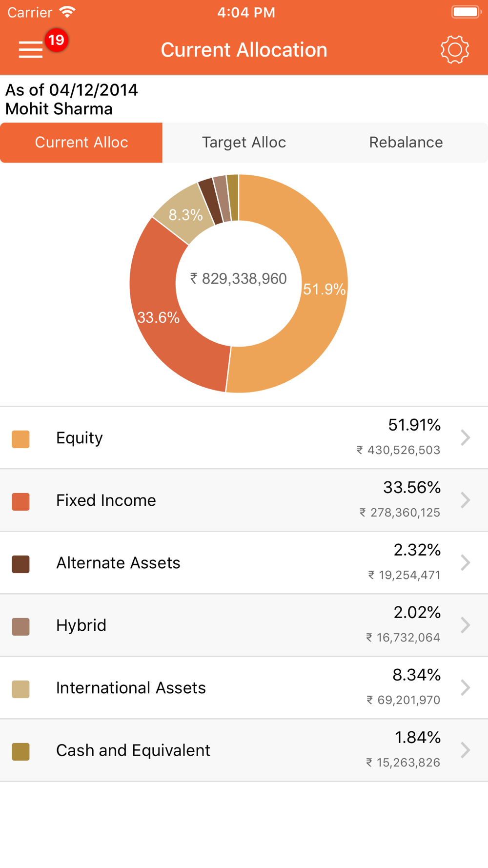Viewport: 488px width, 868px height.
Task: Expand Equity row chevron
Action: tap(466, 438)
